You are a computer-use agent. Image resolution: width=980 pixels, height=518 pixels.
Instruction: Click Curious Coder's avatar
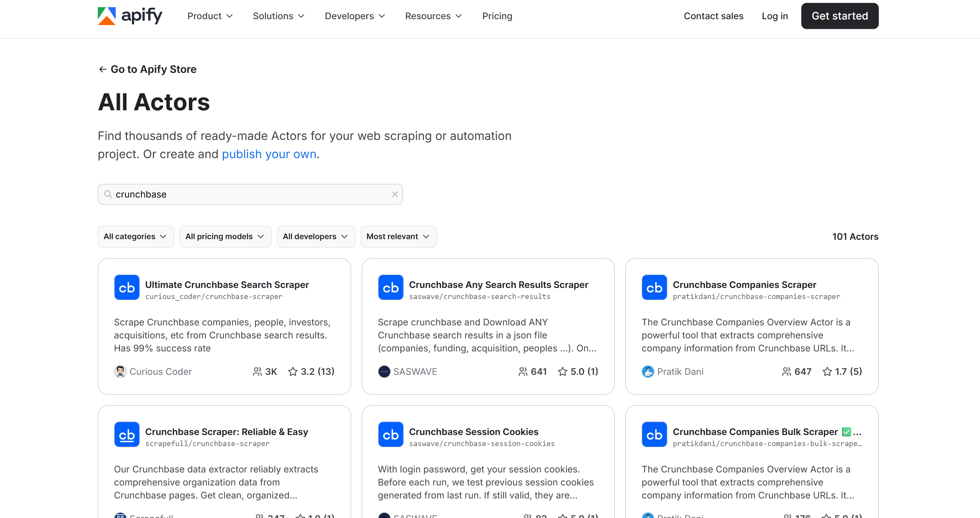tap(120, 372)
